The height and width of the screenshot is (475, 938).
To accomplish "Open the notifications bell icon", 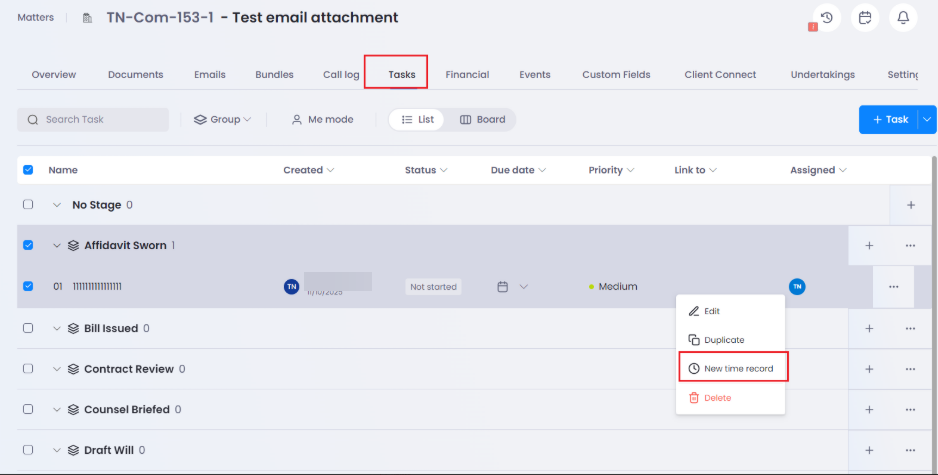I will point(903,18).
